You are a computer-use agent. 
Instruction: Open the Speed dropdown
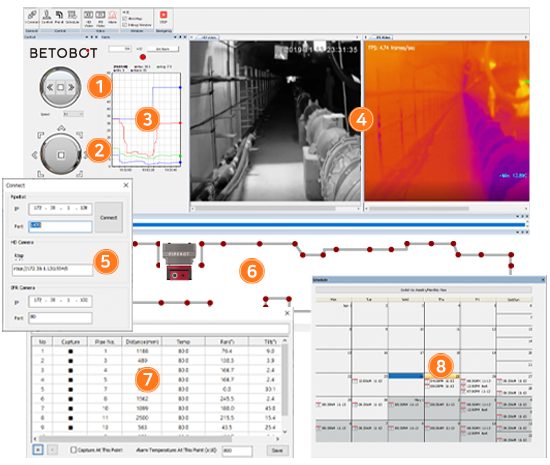[x=73, y=114]
